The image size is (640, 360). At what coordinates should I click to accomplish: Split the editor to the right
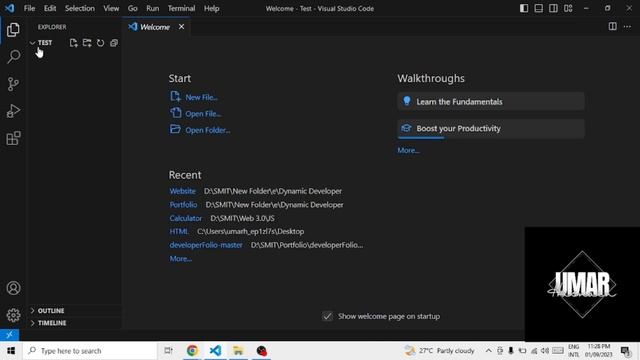(613, 27)
